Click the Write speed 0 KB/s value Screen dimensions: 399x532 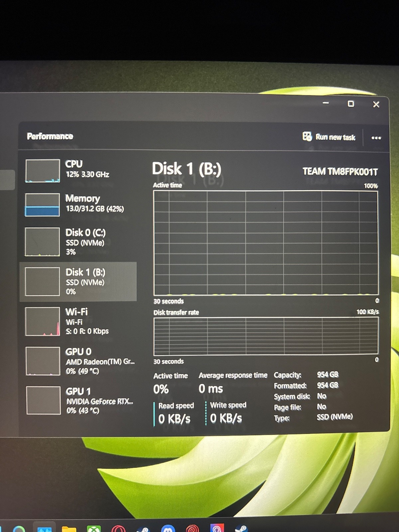(x=226, y=418)
